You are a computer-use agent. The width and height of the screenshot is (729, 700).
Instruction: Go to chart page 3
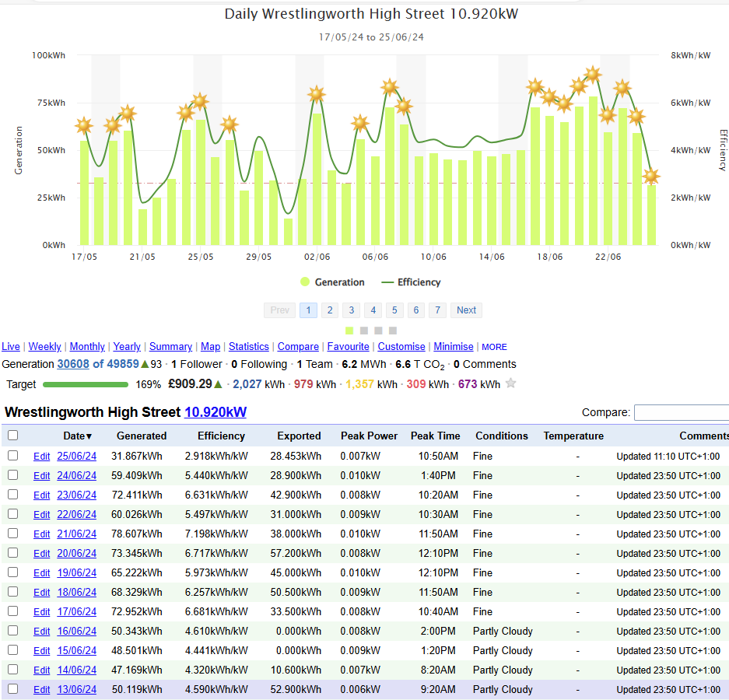[352, 310]
